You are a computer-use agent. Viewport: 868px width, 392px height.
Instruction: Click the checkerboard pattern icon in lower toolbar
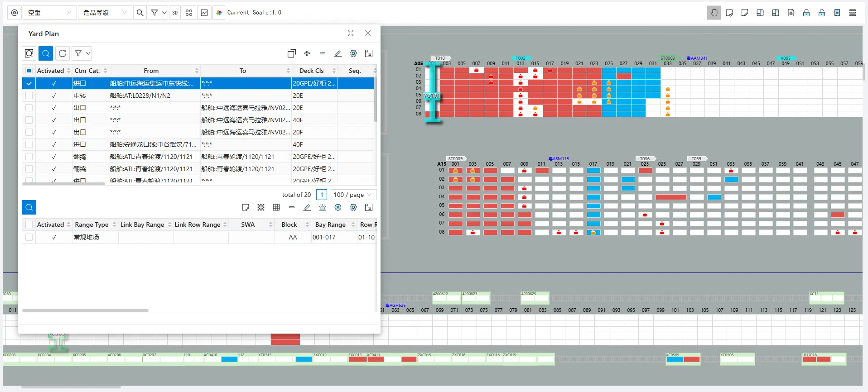pyautogui.click(x=261, y=207)
